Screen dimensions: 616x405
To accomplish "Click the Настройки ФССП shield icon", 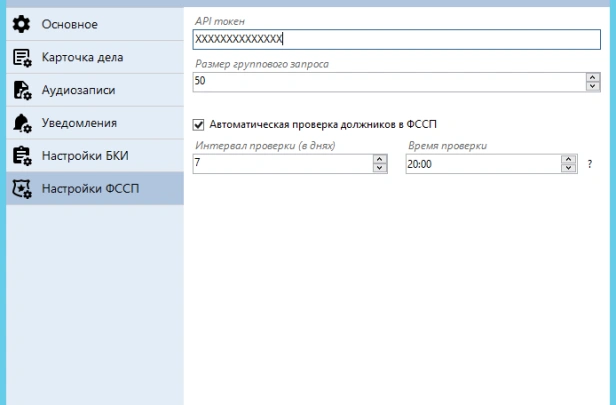I will coord(21,188).
